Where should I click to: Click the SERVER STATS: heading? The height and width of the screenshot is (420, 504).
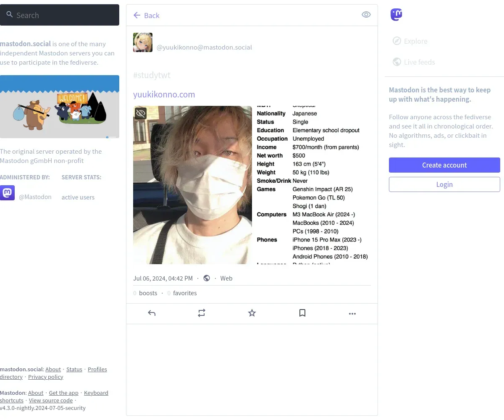click(x=81, y=177)
